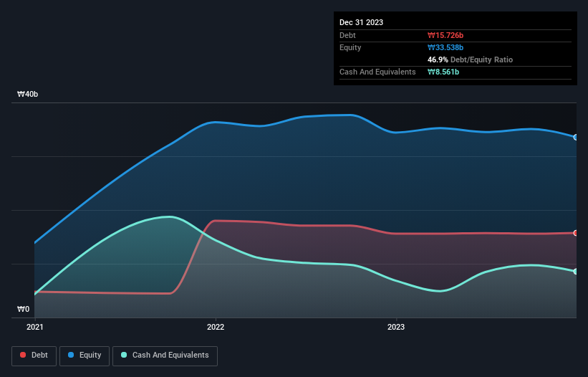This screenshot has width=588, height=377.
Task: Click the ₩0 y-axis label
Action: pos(23,309)
